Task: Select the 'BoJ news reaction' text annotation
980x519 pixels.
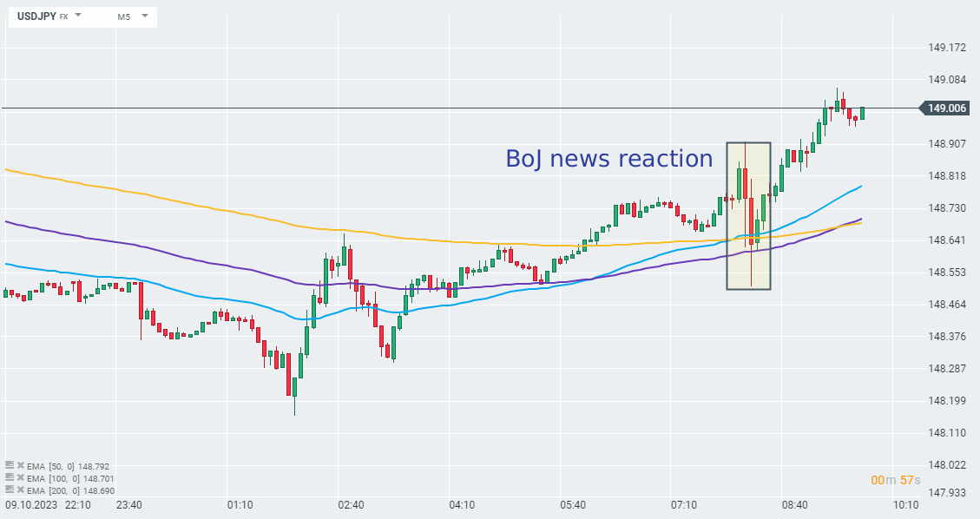Action: 608,159
